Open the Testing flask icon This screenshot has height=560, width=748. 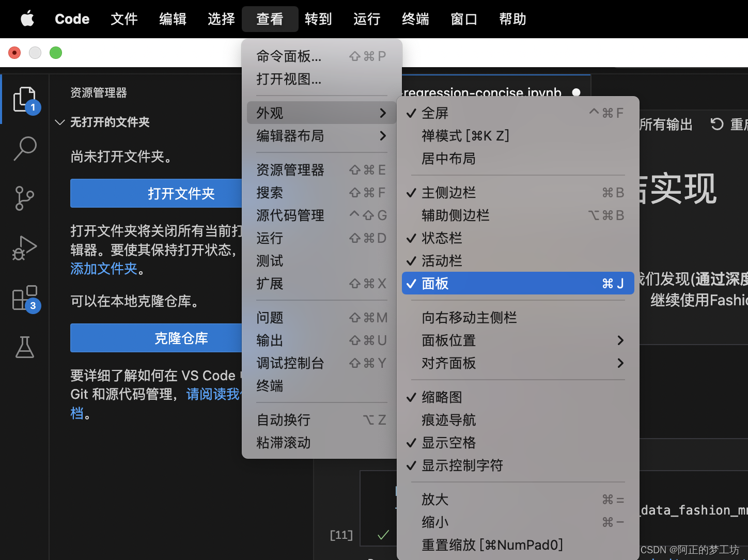click(x=25, y=347)
